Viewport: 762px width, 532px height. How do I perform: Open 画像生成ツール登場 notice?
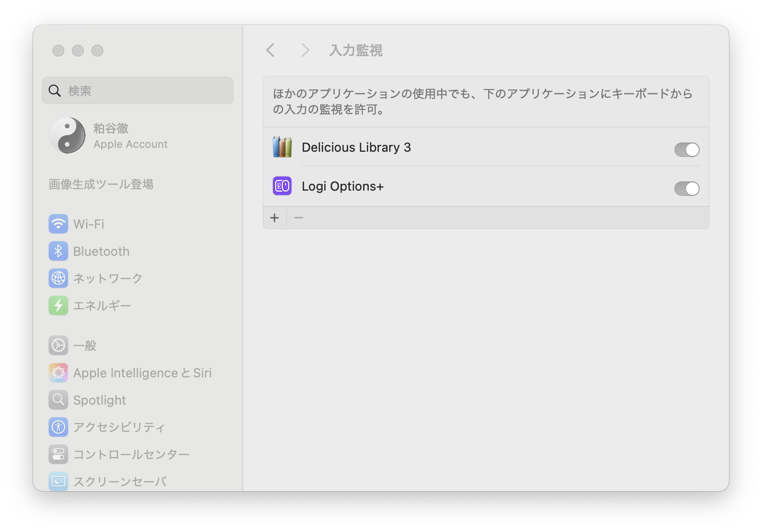(101, 184)
